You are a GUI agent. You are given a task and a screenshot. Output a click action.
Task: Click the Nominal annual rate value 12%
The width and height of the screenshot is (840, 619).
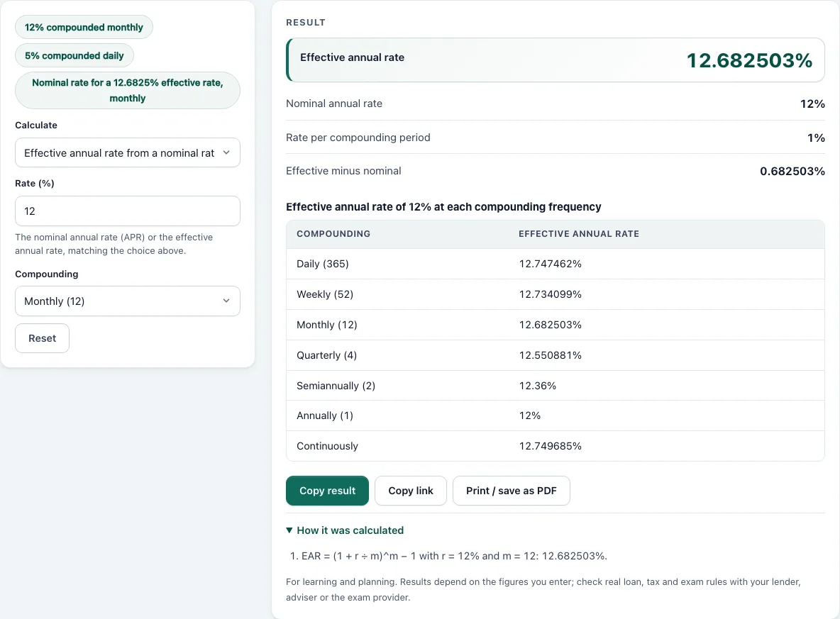812,104
